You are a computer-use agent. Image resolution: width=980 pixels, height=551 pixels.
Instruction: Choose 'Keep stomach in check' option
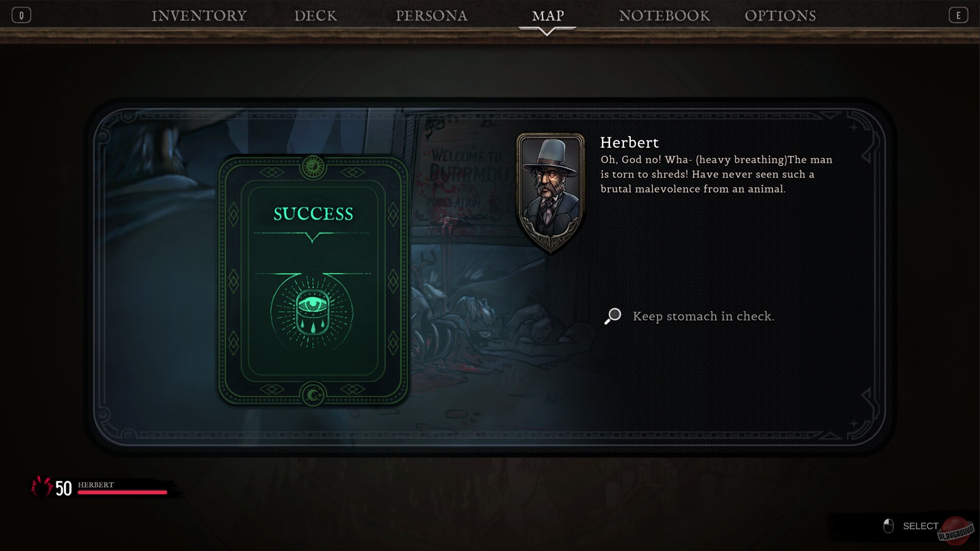[703, 316]
